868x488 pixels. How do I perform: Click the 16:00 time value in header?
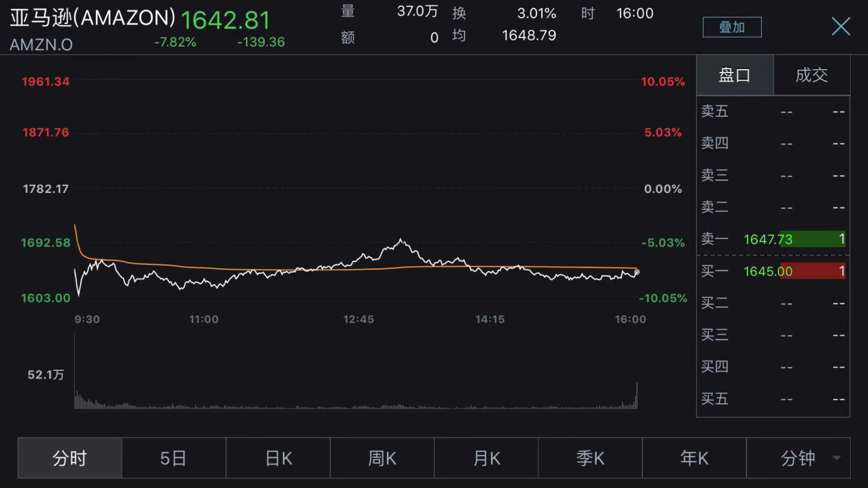pos(635,13)
